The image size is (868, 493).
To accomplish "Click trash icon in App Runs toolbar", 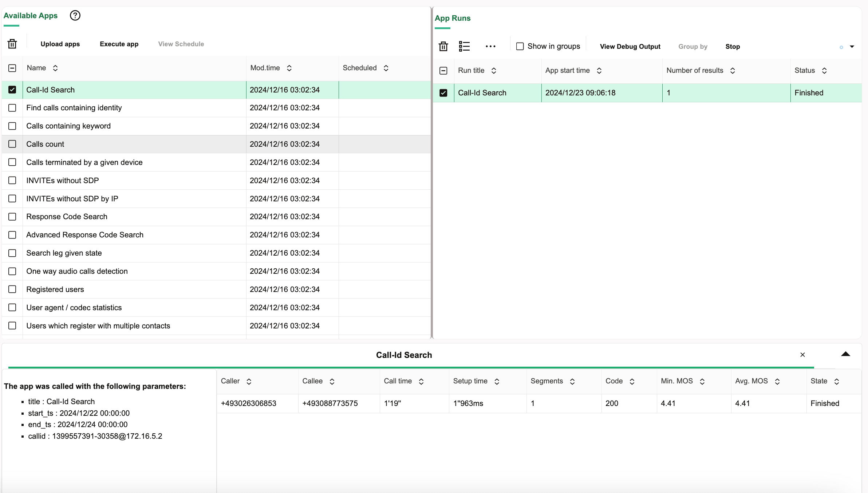I will (443, 47).
